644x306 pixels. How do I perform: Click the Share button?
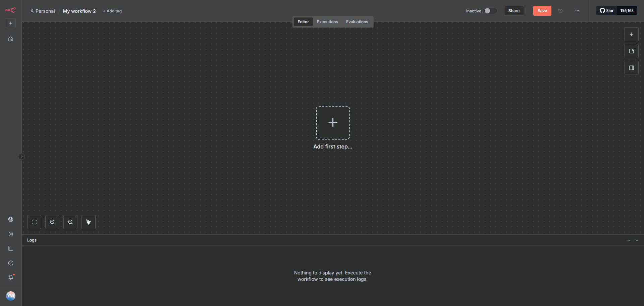click(514, 11)
